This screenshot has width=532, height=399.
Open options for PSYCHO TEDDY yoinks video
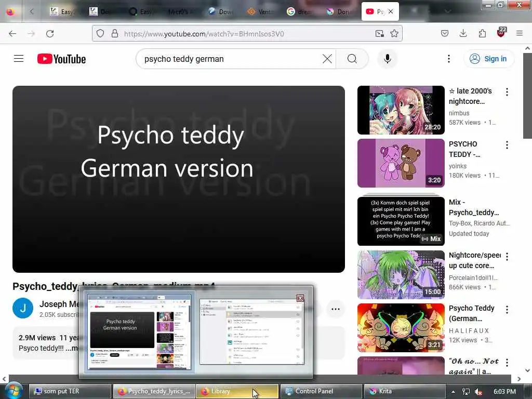pyautogui.click(x=507, y=145)
